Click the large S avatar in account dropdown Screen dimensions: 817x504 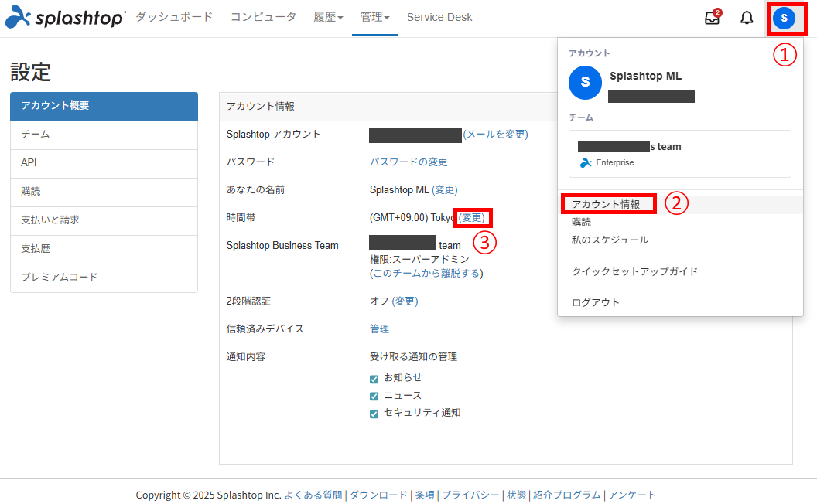pyautogui.click(x=585, y=83)
